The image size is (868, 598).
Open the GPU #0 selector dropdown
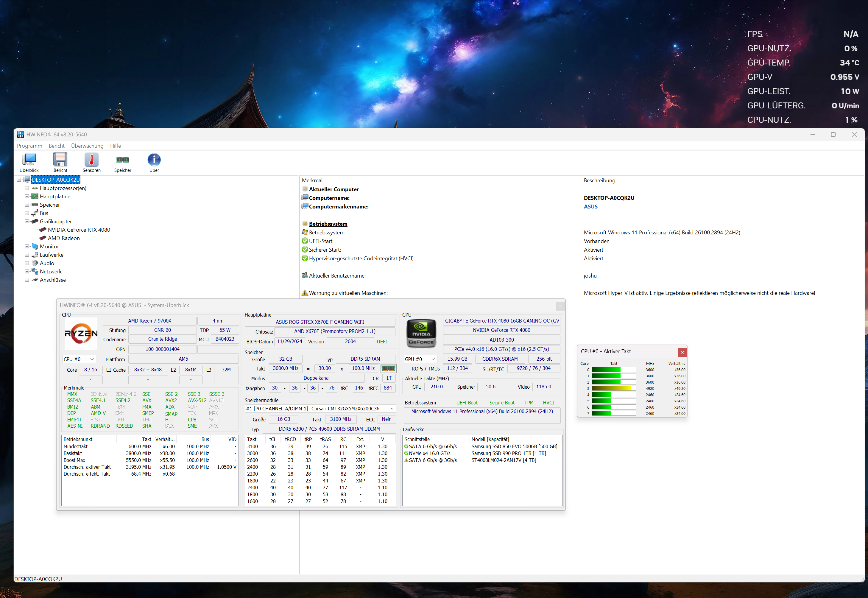tap(420, 359)
